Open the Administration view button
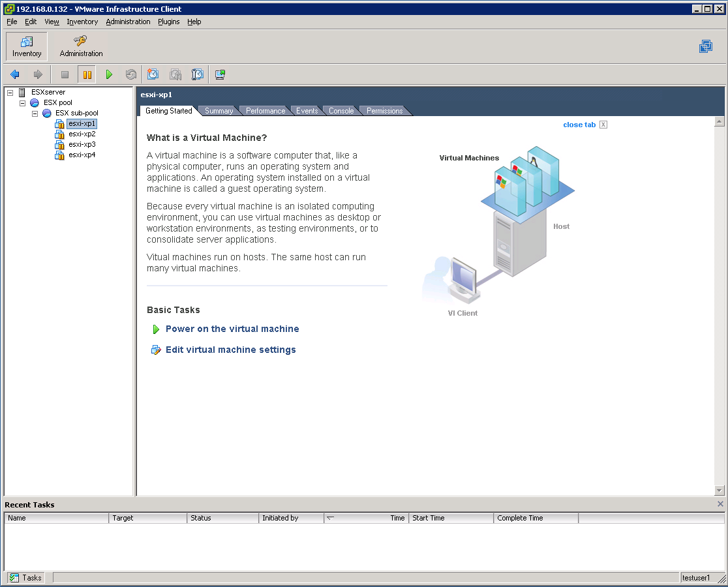 click(82, 46)
